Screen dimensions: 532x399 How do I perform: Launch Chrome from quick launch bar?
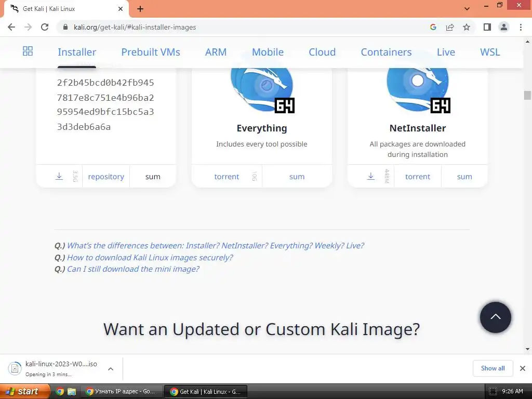coord(60,391)
